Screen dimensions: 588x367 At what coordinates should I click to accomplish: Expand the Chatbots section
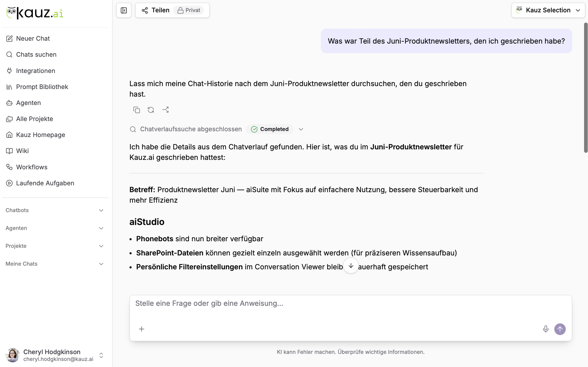tap(55, 210)
